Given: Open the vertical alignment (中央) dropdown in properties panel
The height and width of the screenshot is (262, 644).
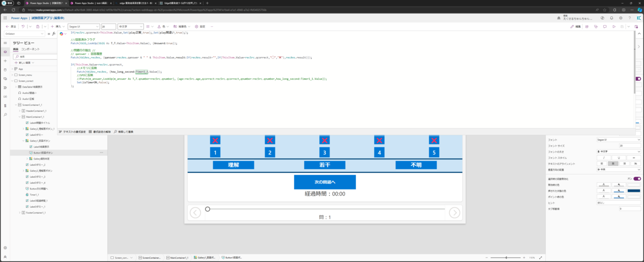Looking at the screenshot, I should coord(618,170).
